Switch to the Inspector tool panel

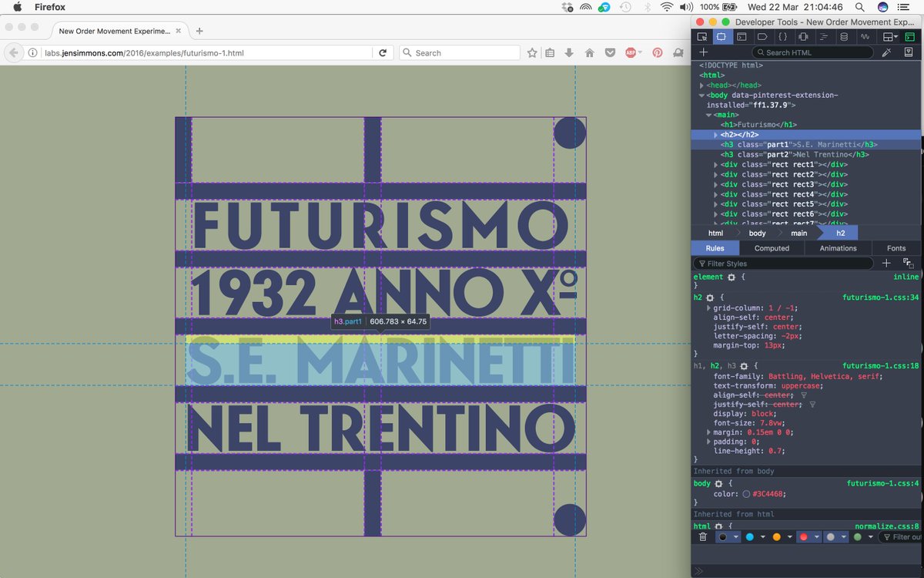point(721,37)
